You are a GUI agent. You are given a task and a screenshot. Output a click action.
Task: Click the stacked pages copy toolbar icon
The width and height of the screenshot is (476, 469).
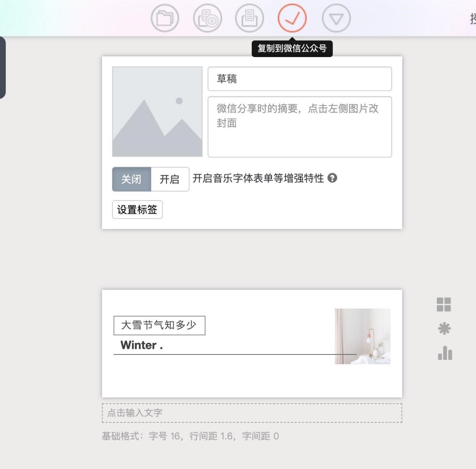[x=249, y=18]
